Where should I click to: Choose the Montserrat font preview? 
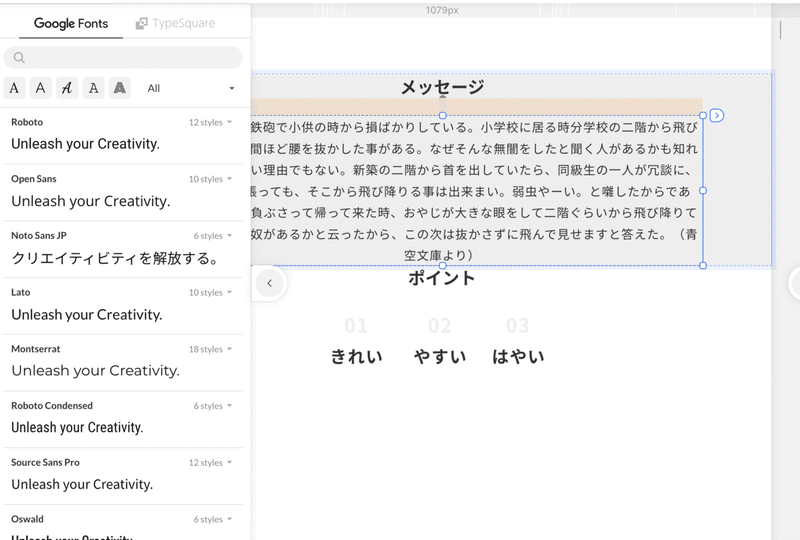pos(95,371)
